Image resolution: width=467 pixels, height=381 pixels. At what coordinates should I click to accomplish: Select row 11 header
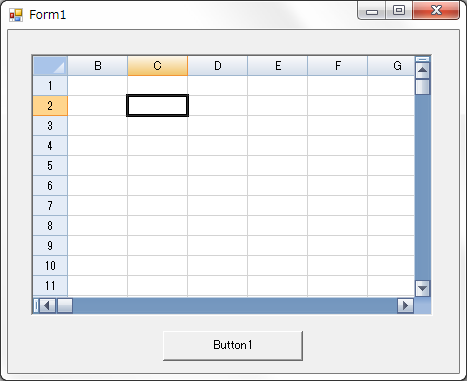coord(50,286)
